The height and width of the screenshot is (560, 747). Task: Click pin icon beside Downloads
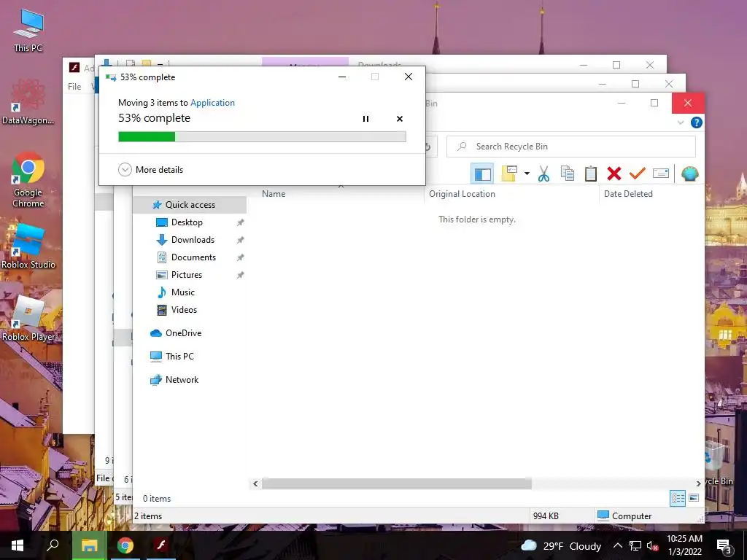[241, 240]
